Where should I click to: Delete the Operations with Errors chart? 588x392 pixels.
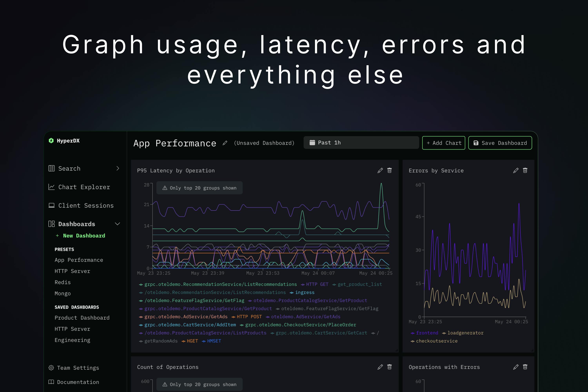point(525,367)
